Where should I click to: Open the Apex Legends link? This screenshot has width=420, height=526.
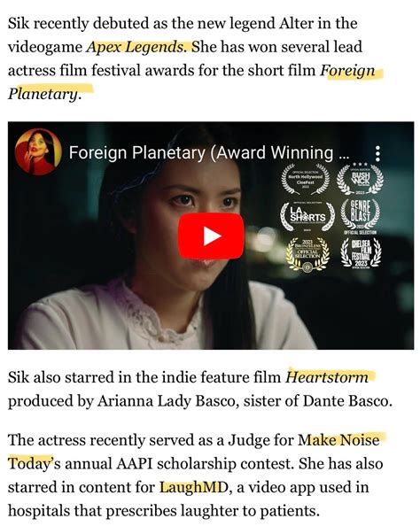136,47
